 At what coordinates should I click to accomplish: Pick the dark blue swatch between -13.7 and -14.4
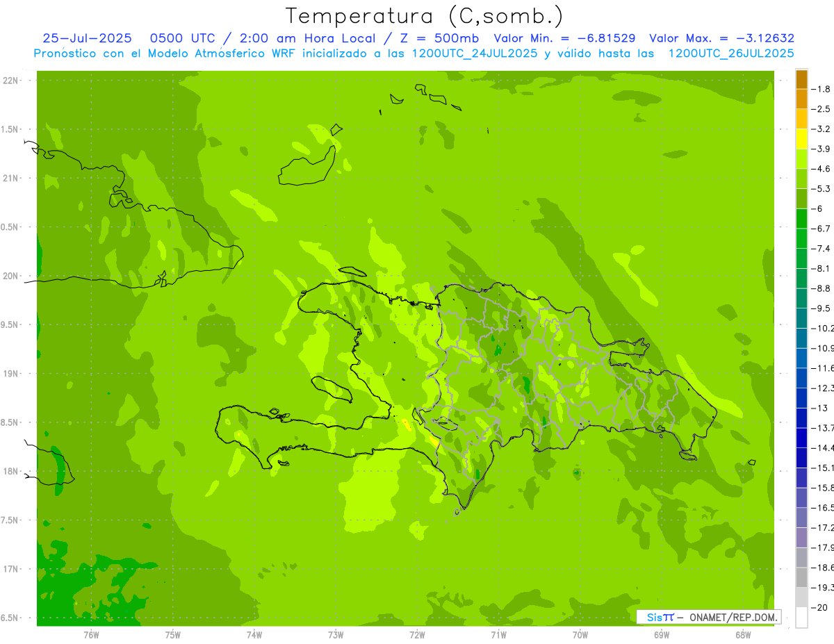(x=801, y=438)
